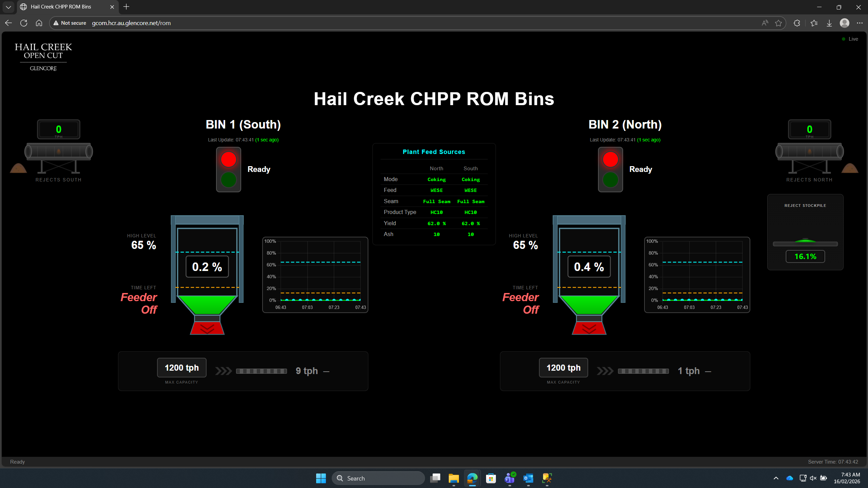Open Microsoft Teams from the taskbar
Image resolution: width=868 pixels, height=488 pixels.
509,478
